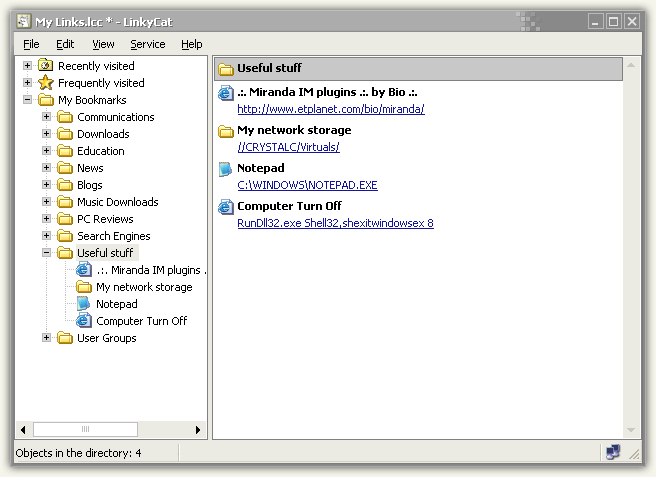Click the network computers status bar icon

[613, 452]
